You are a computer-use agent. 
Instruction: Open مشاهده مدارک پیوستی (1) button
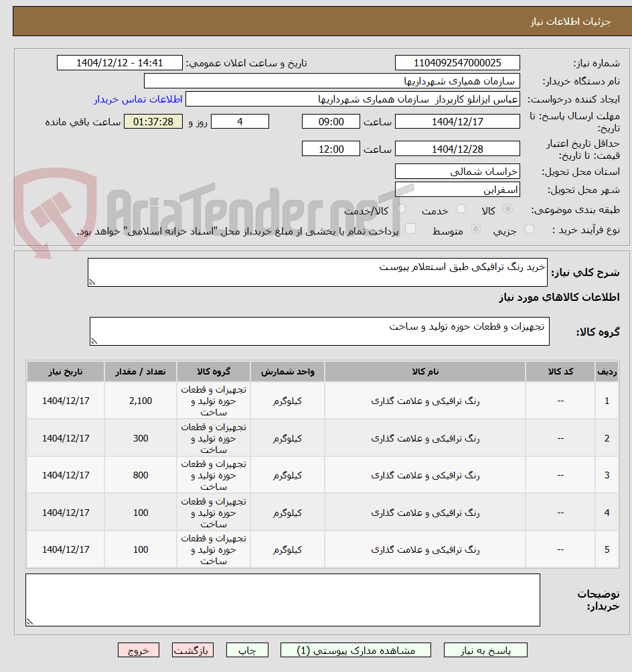click(355, 650)
